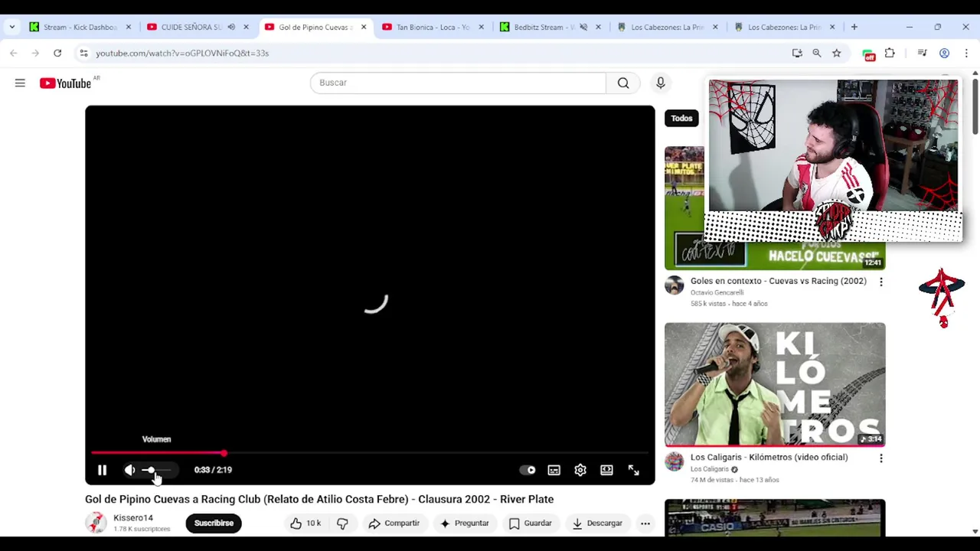Screen dimensions: 980x551
Task: Click the page vertical scrollbar
Action: (x=975, y=106)
